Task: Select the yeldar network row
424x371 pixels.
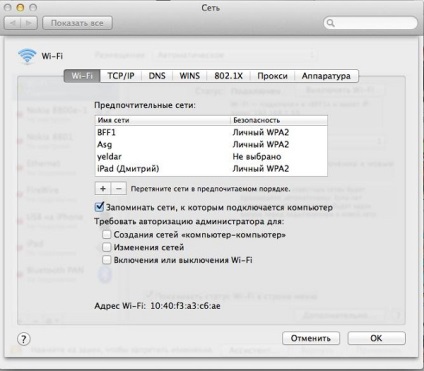Action: coord(211,156)
